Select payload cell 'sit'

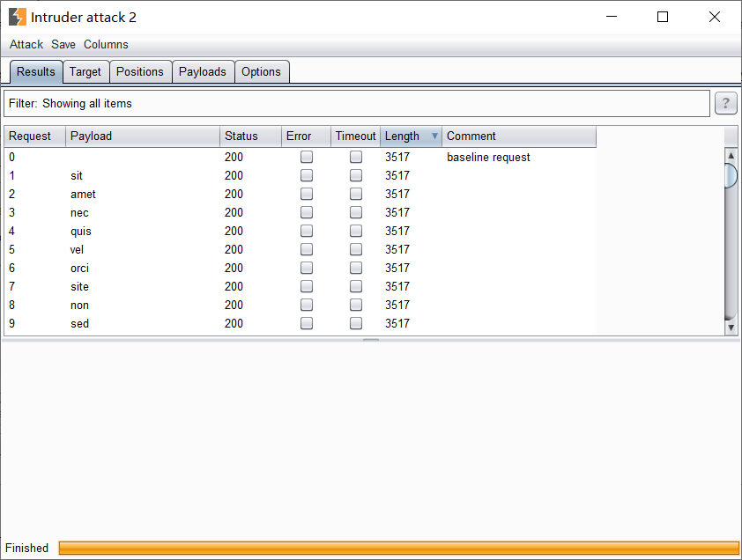click(x=143, y=175)
